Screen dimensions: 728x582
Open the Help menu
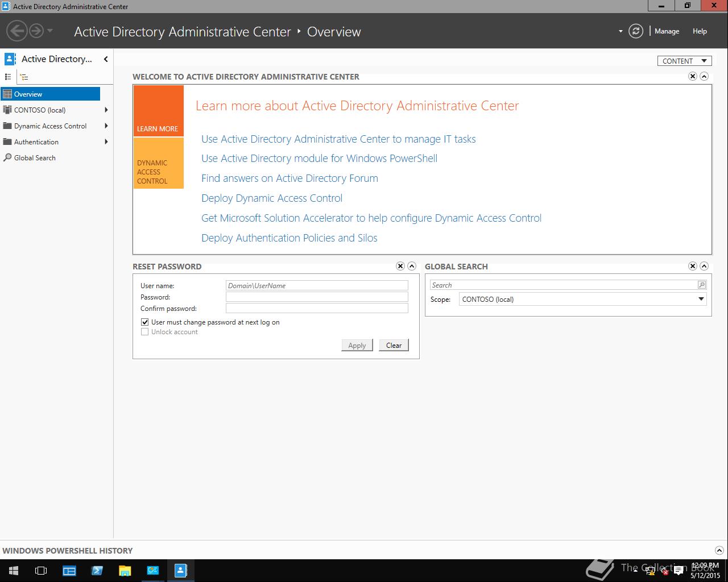click(700, 31)
